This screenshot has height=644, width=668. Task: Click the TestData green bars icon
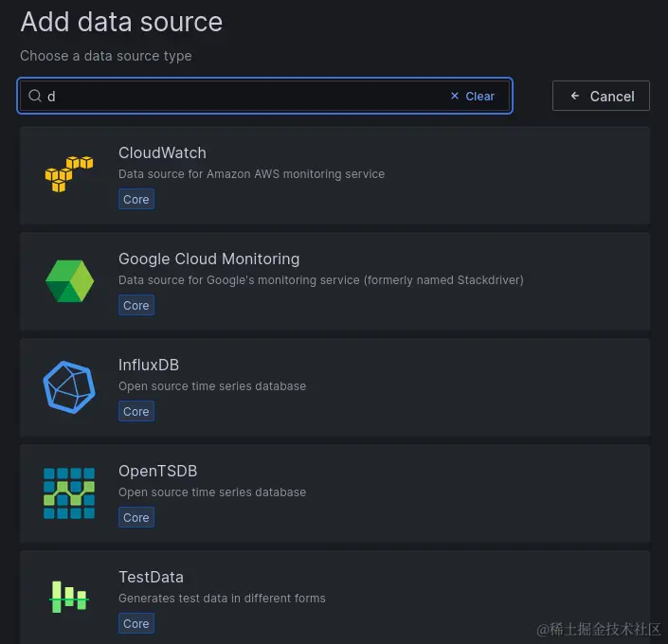click(x=69, y=597)
